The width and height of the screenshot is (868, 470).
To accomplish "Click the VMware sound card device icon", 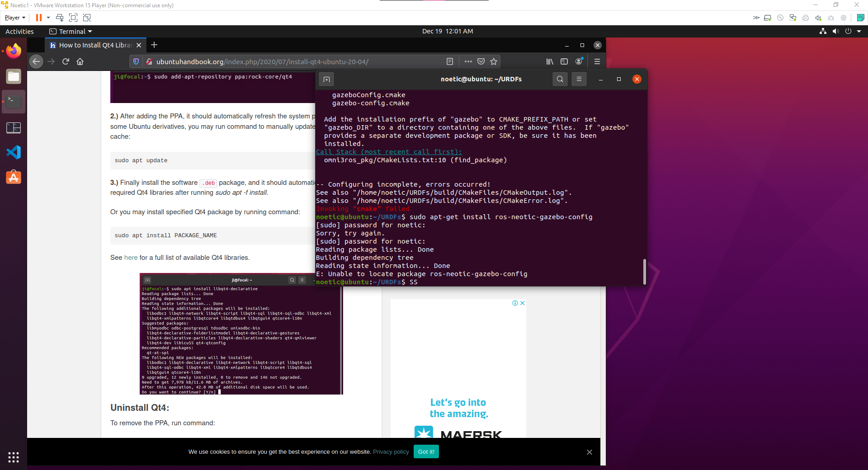I will pyautogui.click(x=818, y=18).
